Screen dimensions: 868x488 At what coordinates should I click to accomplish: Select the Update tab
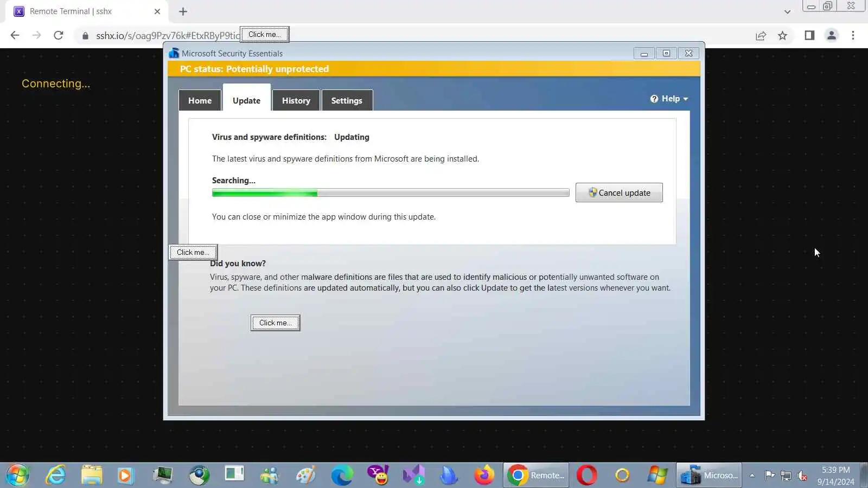pyautogui.click(x=246, y=99)
